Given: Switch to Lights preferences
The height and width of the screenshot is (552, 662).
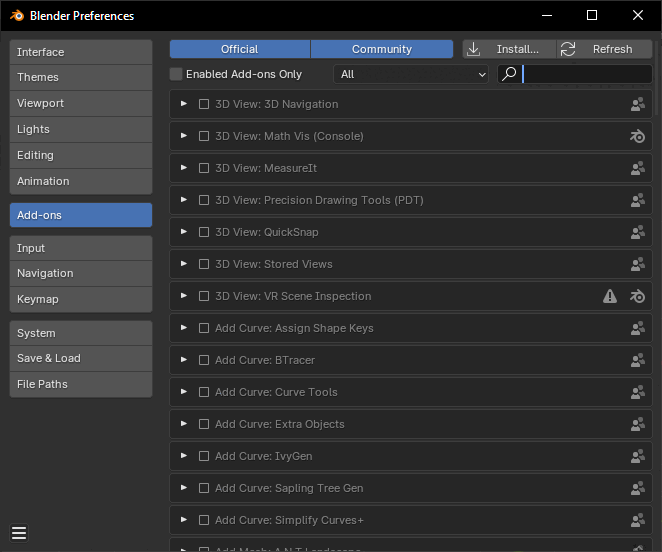Looking at the screenshot, I should (81, 129).
